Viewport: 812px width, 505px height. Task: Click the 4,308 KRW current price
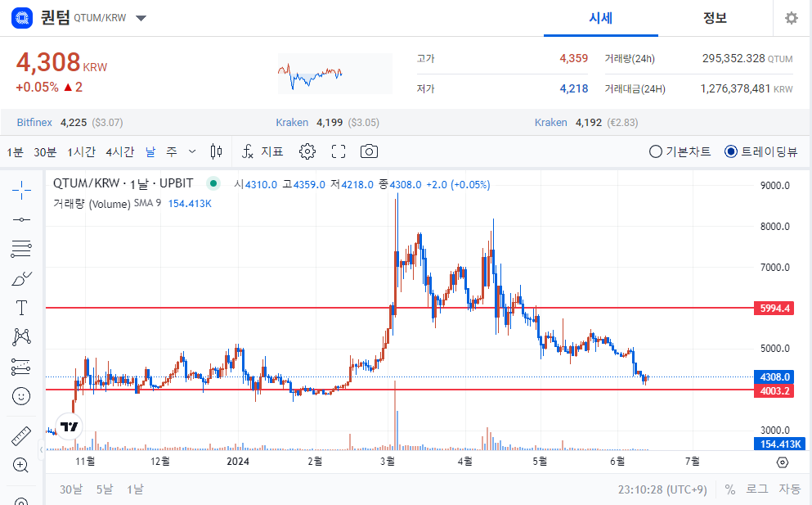click(x=61, y=63)
